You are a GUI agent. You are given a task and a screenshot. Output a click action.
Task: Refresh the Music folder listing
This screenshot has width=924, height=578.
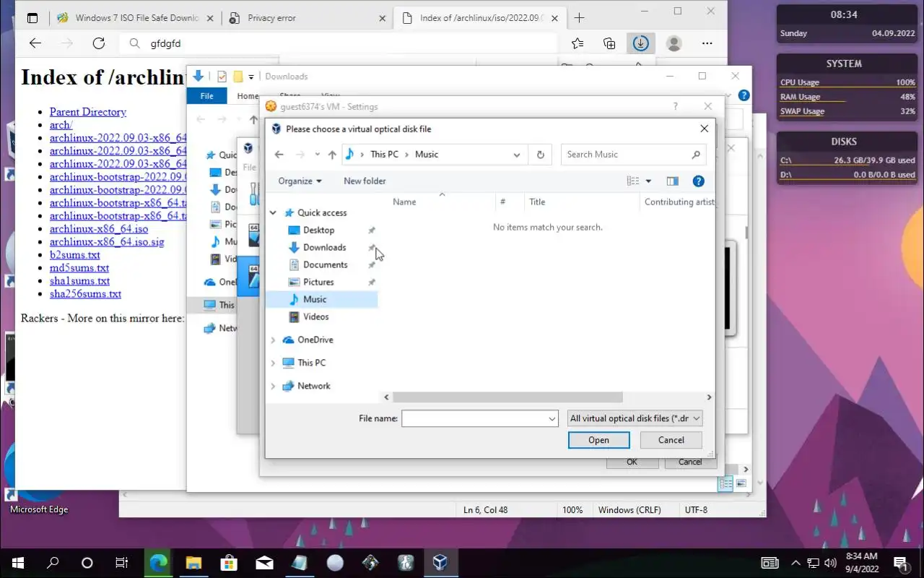(x=540, y=155)
